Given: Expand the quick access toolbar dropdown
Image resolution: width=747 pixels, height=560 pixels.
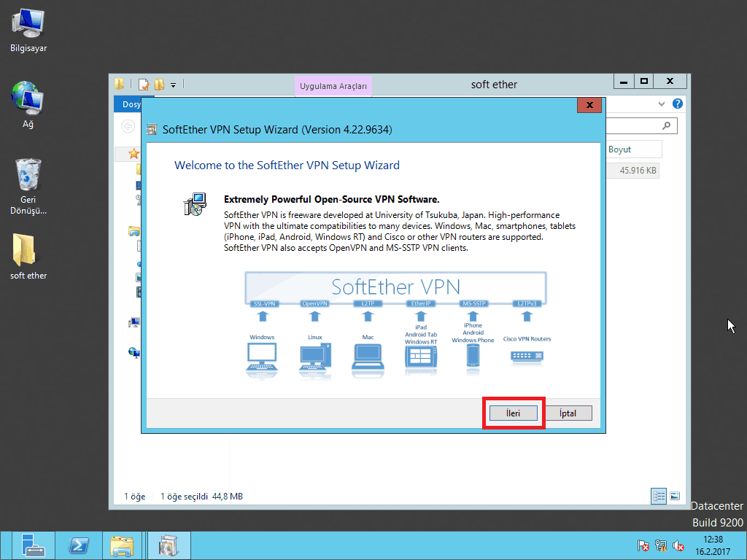Looking at the screenshot, I should click(x=174, y=85).
